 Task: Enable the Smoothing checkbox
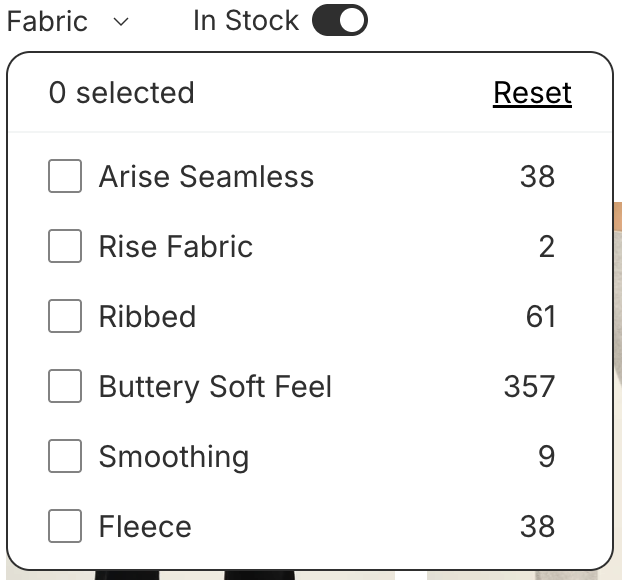point(65,456)
